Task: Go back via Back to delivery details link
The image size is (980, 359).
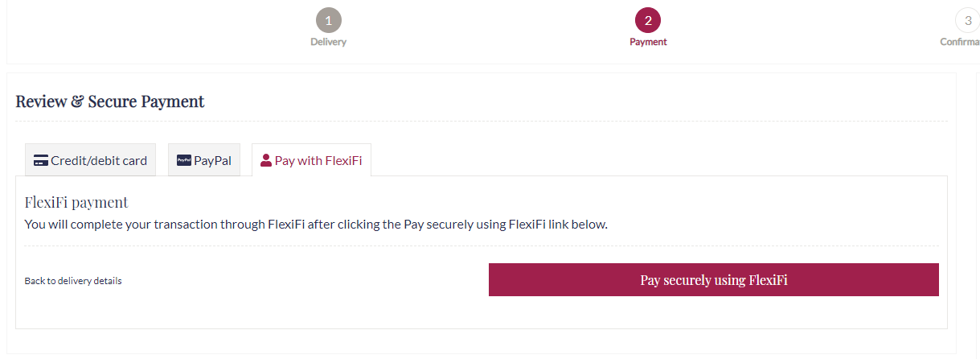Action: 73,281
